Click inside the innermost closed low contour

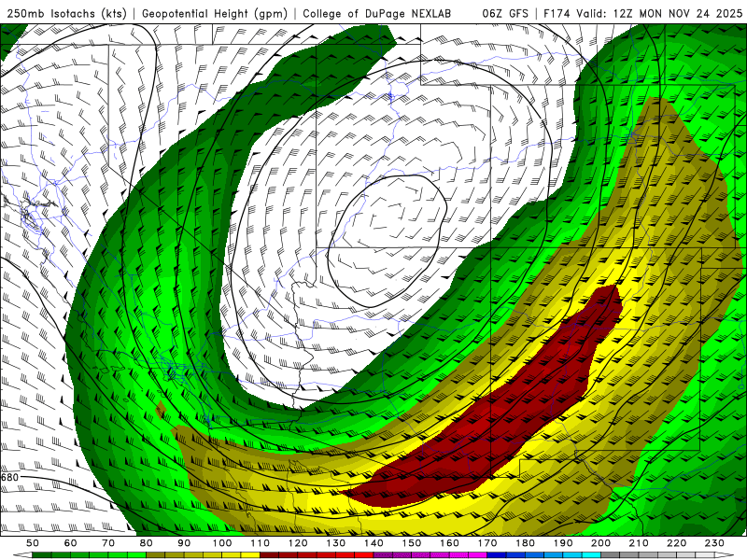coord(386,243)
